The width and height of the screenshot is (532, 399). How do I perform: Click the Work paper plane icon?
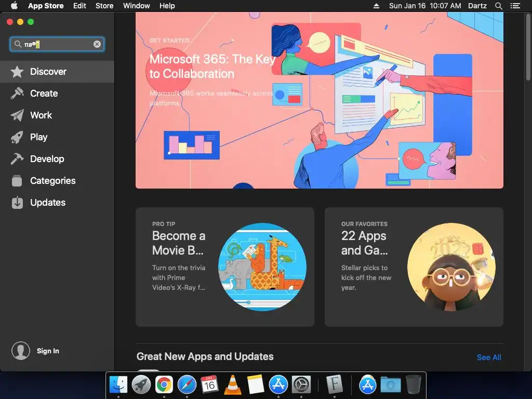tap(17, 115)
